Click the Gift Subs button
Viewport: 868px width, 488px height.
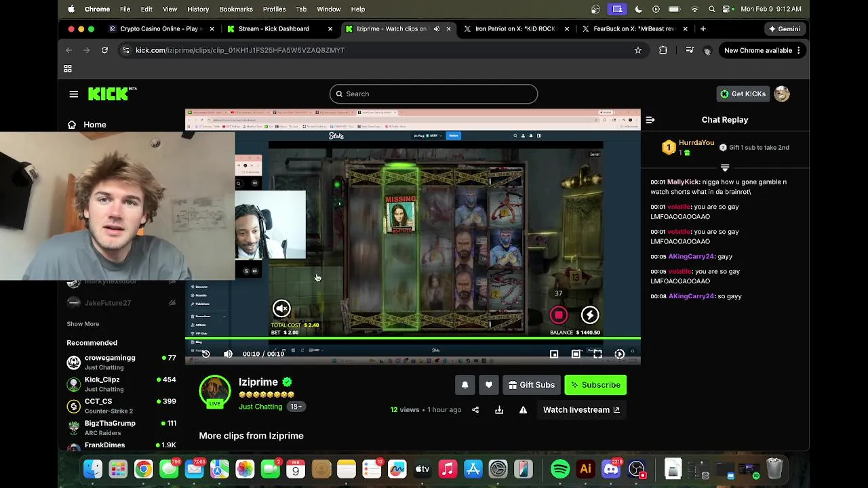531,385
